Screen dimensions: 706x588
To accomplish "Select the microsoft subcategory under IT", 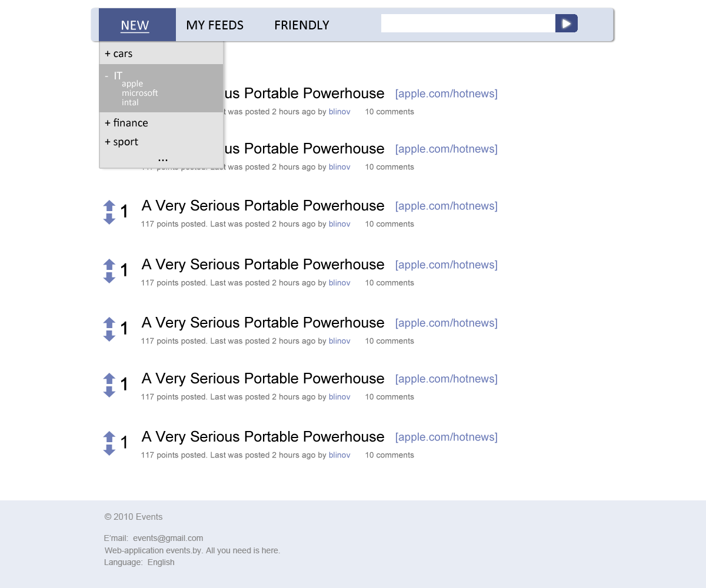I will (140, 93).
